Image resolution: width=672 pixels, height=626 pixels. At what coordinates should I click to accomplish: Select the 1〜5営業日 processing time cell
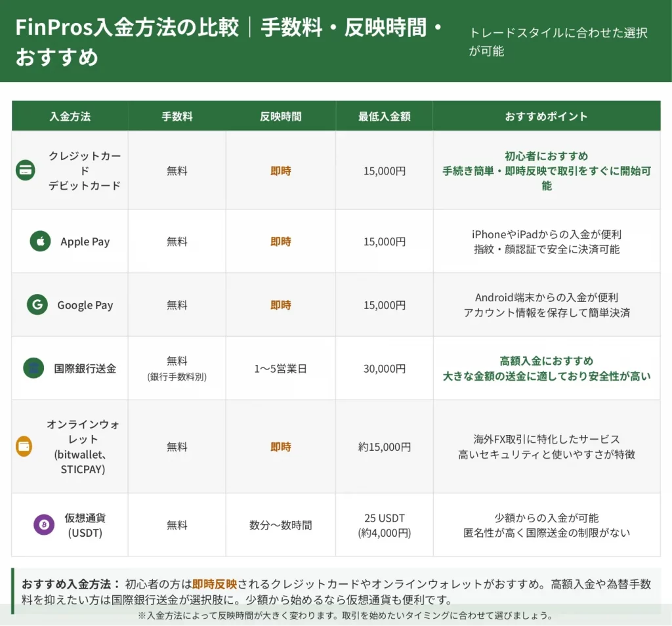[x=281, y=368]
